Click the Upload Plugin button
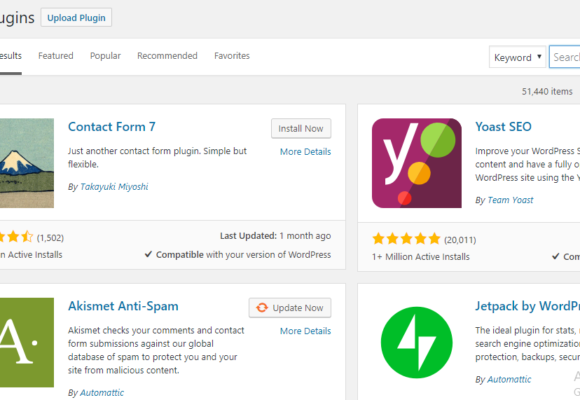This screenshot has width=580, height=400. (x=76, y=18)
